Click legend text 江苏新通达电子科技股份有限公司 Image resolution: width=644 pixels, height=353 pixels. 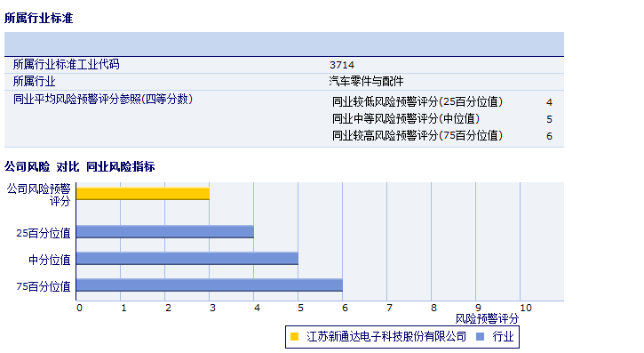coord(386,337)
